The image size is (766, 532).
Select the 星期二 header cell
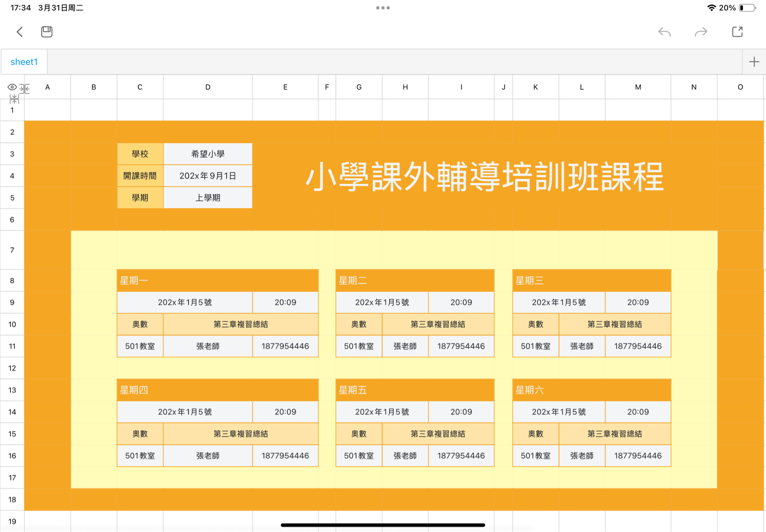tap(415, 280)
